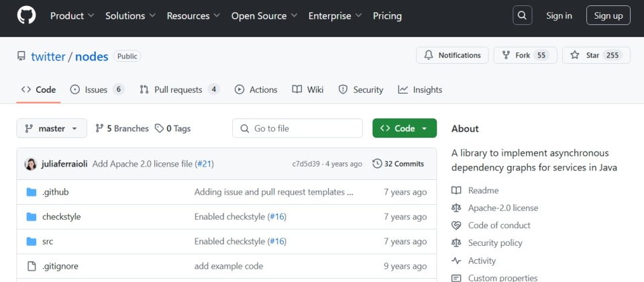This screenshot has height=282, width=644.
Task: Open the .gitignore file
Action: (60, 267)
